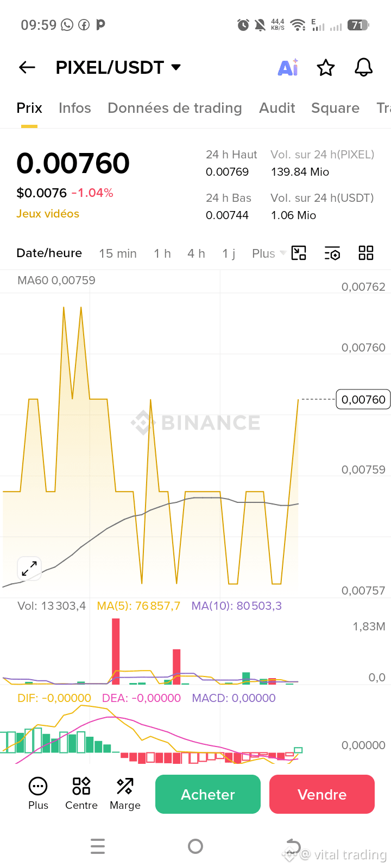
Task: Go back using the left arrow
Action: (x=27, y=67)
